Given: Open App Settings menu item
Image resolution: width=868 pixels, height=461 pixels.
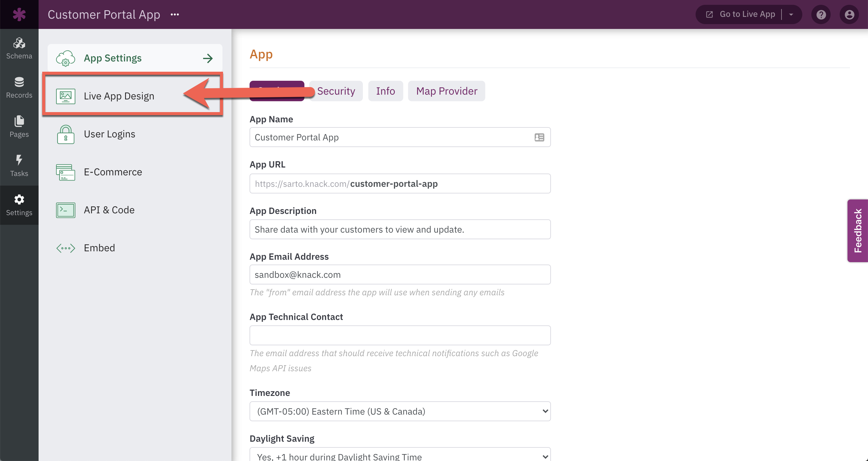Looking at the screenshot, I should coord(135,58).
